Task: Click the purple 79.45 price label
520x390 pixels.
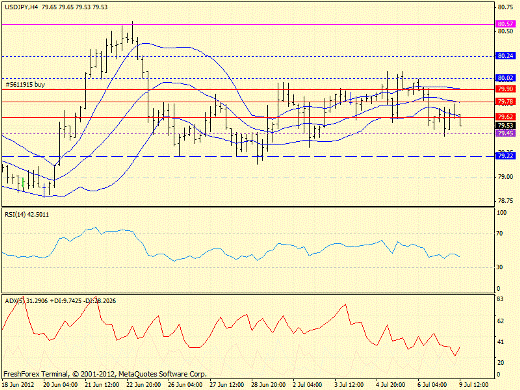Action: click(505, 133)
